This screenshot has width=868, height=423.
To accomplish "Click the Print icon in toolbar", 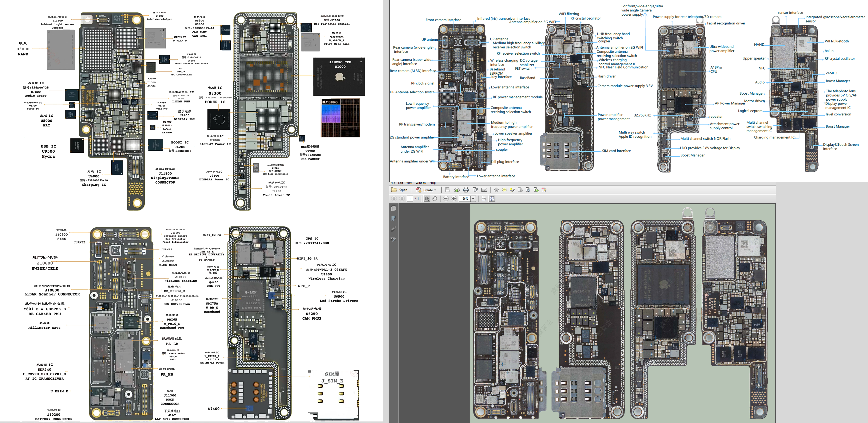I will click(x=466, y=190).
